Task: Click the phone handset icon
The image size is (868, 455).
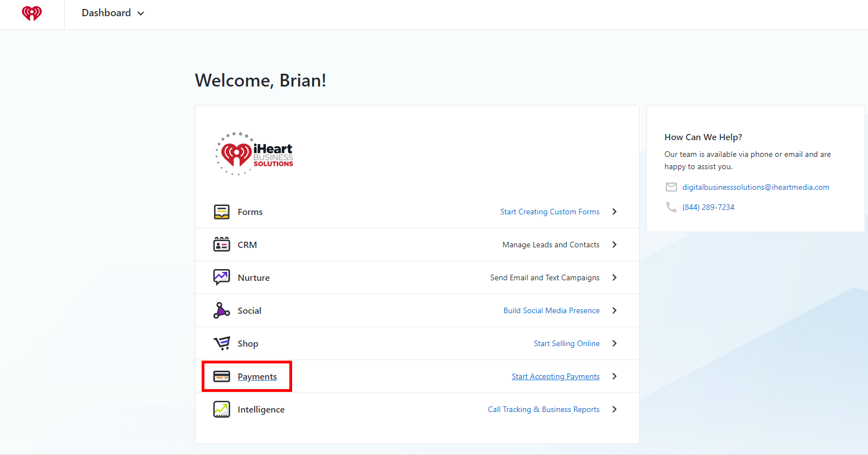Action: [x=671, y=207]
